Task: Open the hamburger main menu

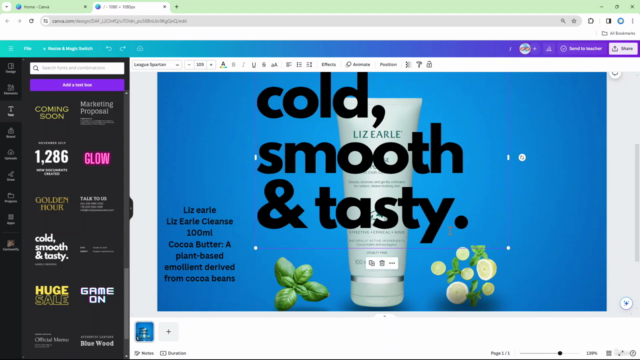Action: coord(11,49)
